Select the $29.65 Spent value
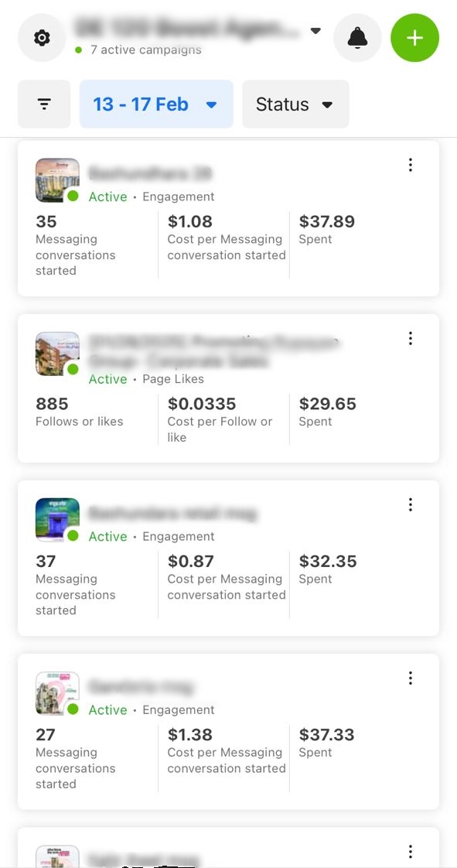 pos(328,412)
